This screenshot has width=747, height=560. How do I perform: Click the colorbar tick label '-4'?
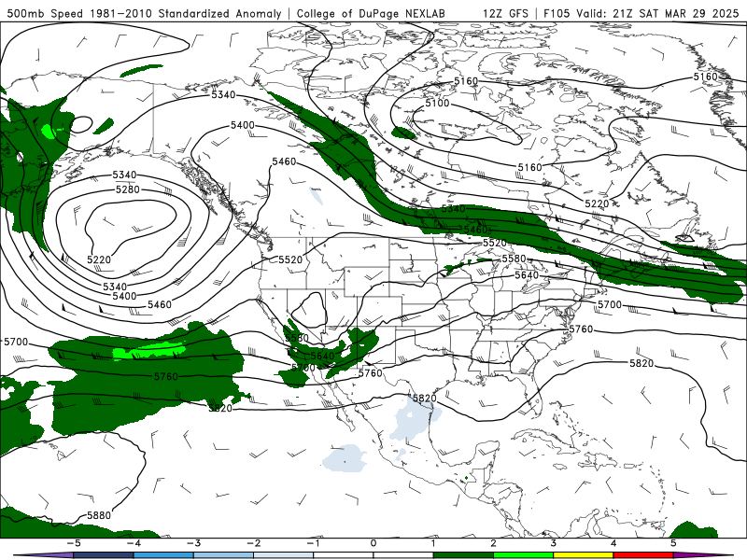pos(134,543)
